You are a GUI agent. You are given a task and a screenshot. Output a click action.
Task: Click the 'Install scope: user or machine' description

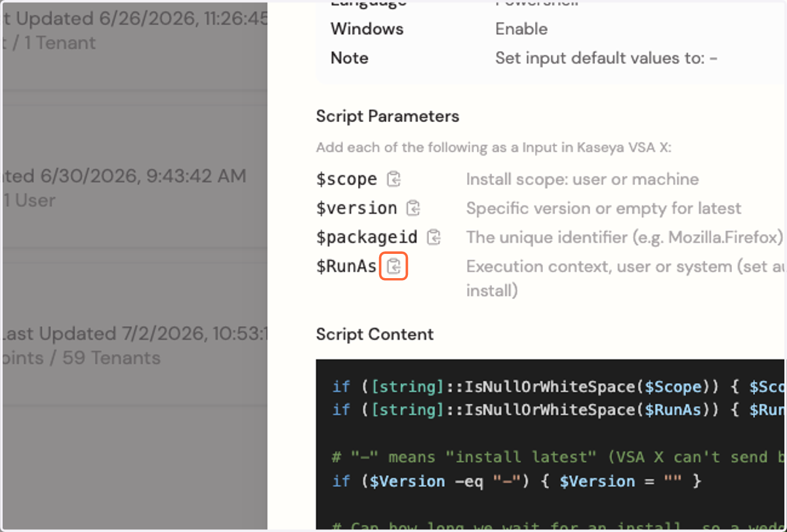(x=582, y=179)
